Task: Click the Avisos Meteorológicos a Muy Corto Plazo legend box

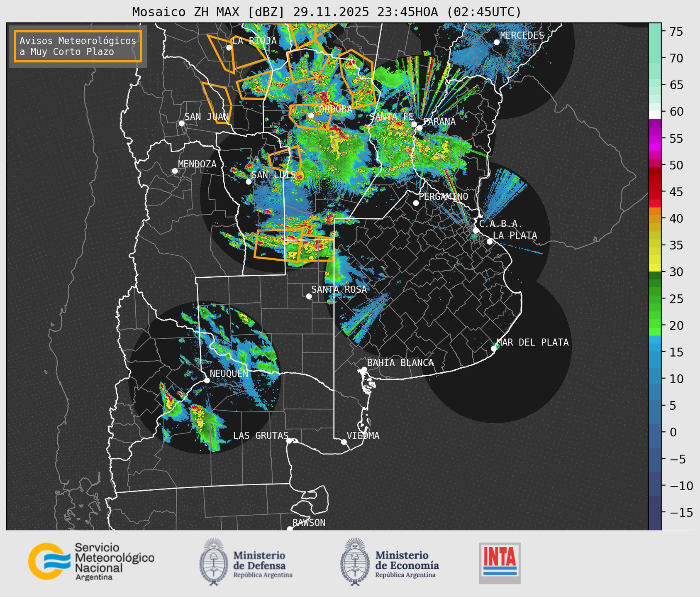Action: point(78,46)
